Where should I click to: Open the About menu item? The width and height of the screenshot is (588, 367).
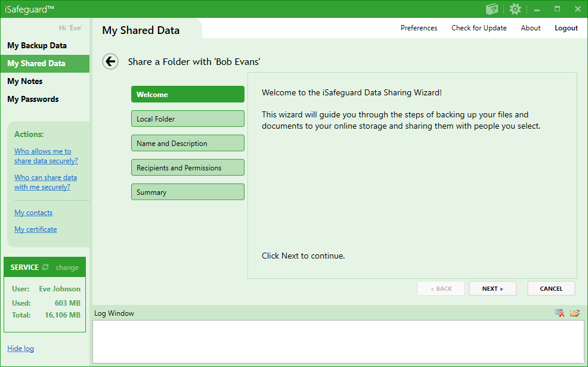tap(531, 28)
